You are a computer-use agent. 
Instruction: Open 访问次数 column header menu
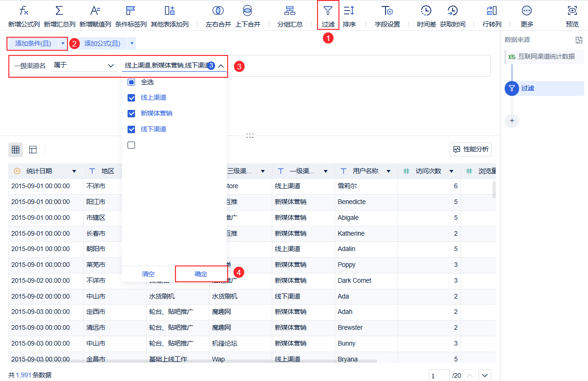(x=451, y=171)
